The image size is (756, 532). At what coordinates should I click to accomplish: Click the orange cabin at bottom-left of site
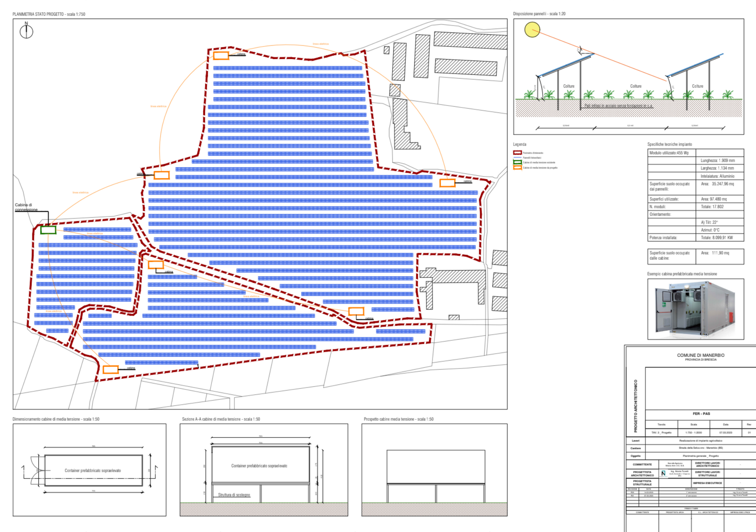111,369
